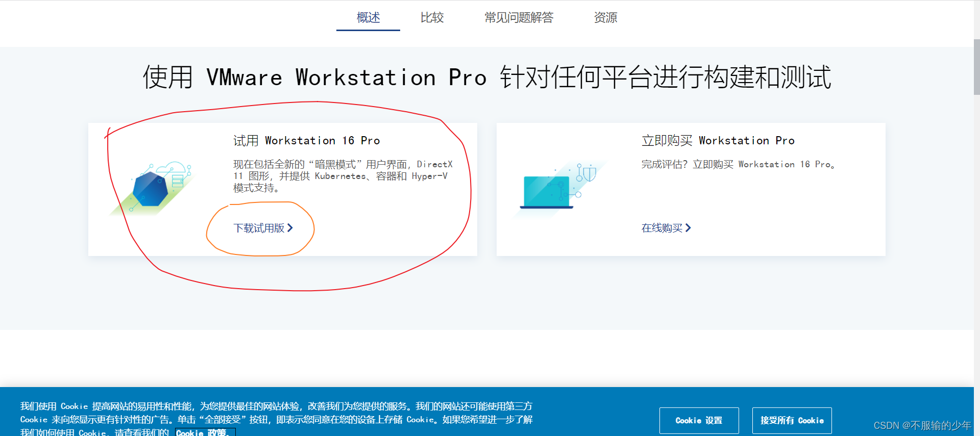Click the description text mentioning DirectX 11
The width and height of the screenshot is (980, 436).
[x=343, y=176]
